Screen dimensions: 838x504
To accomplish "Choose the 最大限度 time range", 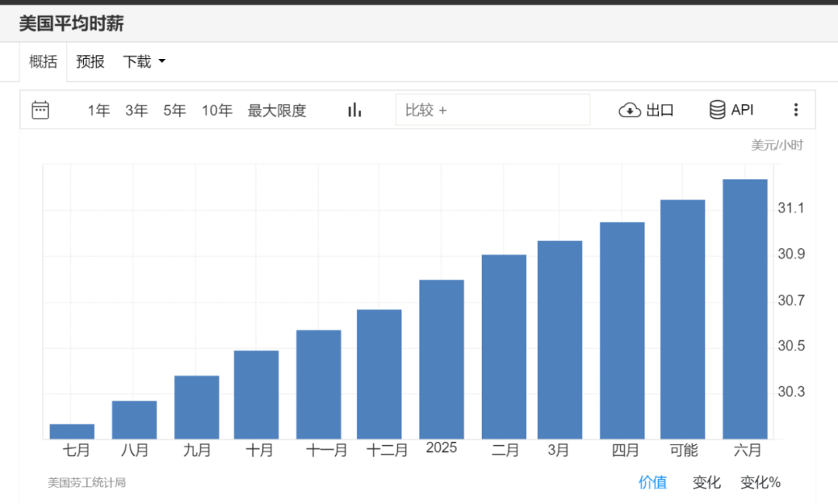I will point(276,110).
